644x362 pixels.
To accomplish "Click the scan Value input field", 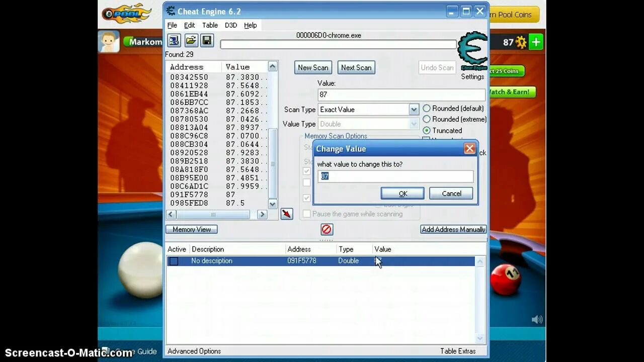I will click(401, 95).
